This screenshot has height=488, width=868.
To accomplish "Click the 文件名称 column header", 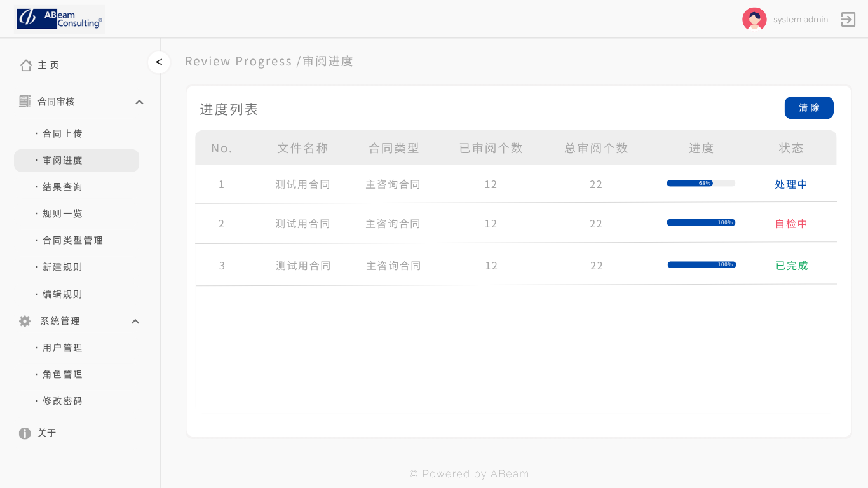I will pos(302,148).
